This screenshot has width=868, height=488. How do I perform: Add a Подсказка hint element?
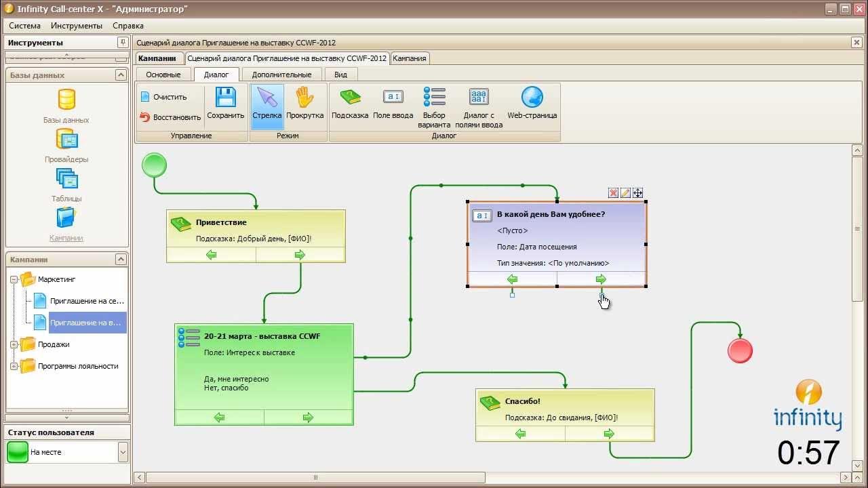[350, 104]
